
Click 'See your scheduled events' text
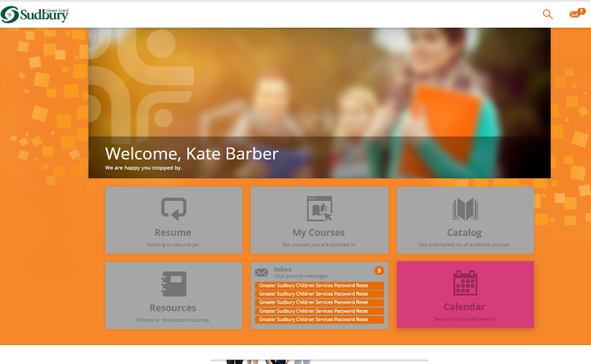tap(464, 319)
